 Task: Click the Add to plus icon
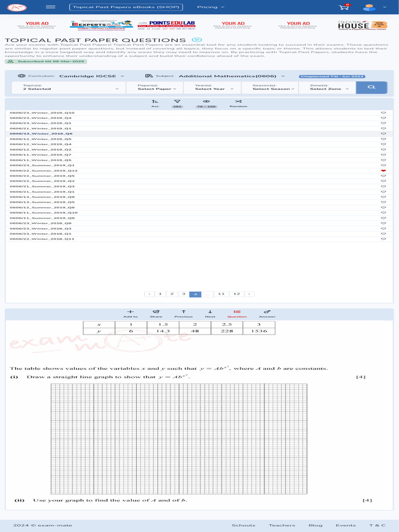130,312
